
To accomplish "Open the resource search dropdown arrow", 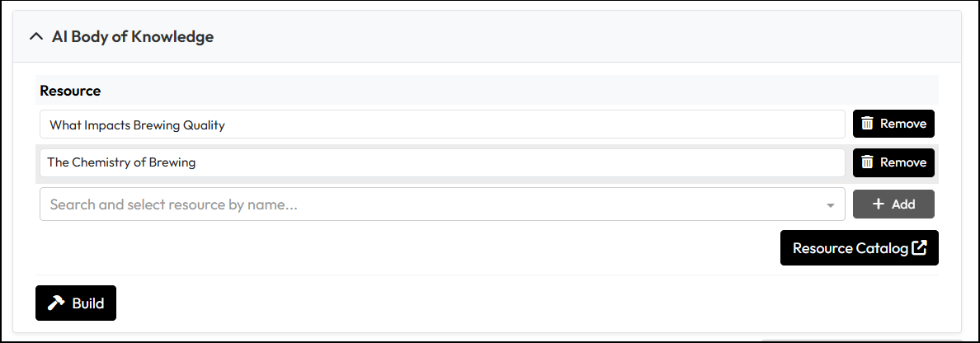I will coord(830,205).
